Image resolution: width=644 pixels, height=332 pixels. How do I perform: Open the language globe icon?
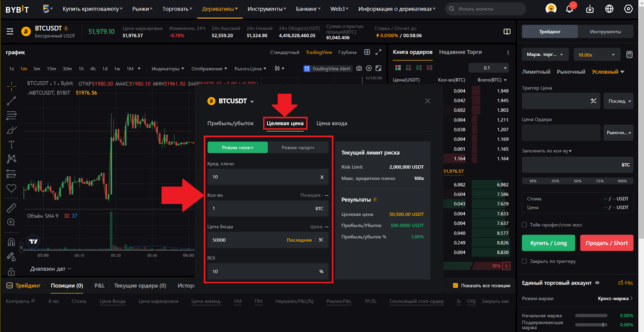coord(609,9)
